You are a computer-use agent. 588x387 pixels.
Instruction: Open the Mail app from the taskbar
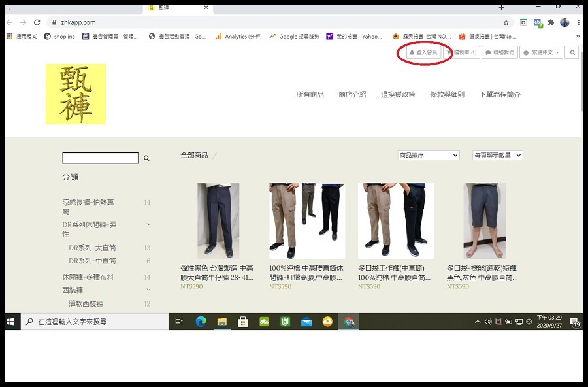coord(306,321)
